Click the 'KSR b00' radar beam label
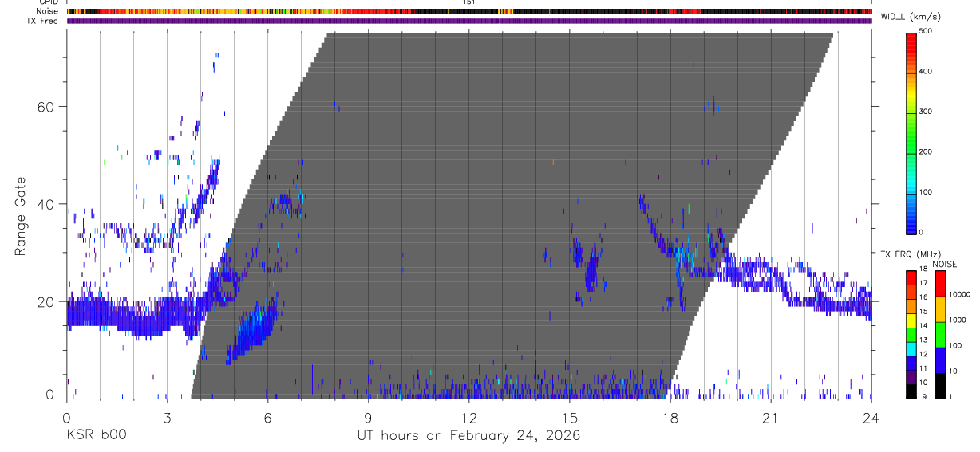The width and height of the screenshot is (980, 452). (96, 435)
